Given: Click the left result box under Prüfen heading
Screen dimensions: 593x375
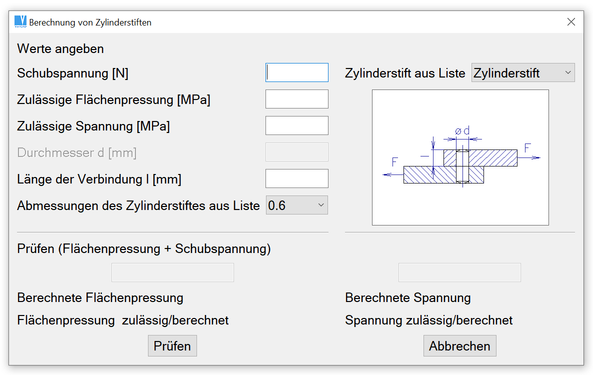Looking at the screenshot, I should coord(172,273).
